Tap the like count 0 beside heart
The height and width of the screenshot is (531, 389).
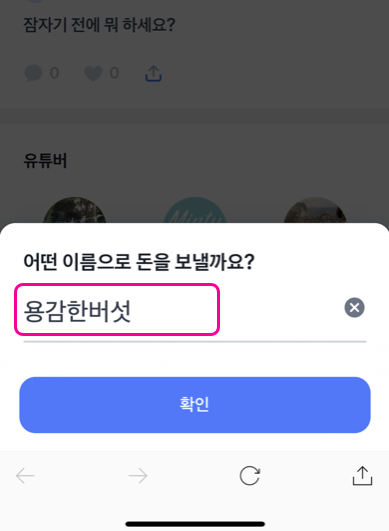tap(114, 73)
